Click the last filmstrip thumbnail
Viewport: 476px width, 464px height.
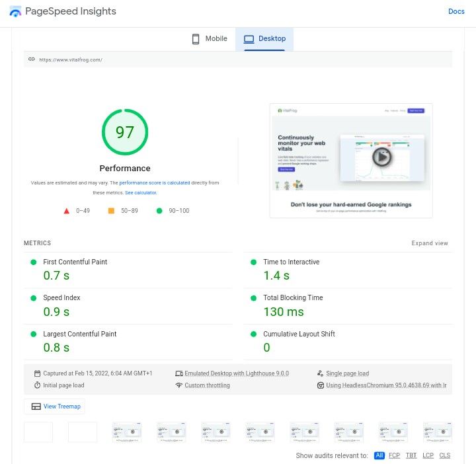point(438,432)
